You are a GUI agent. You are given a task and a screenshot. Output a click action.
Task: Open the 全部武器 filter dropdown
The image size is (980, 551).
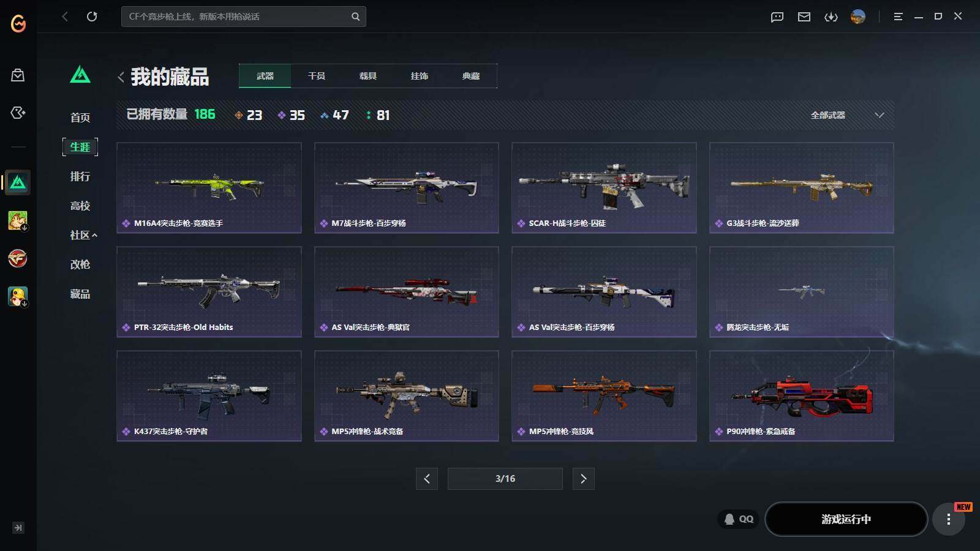tap(847, 115)
